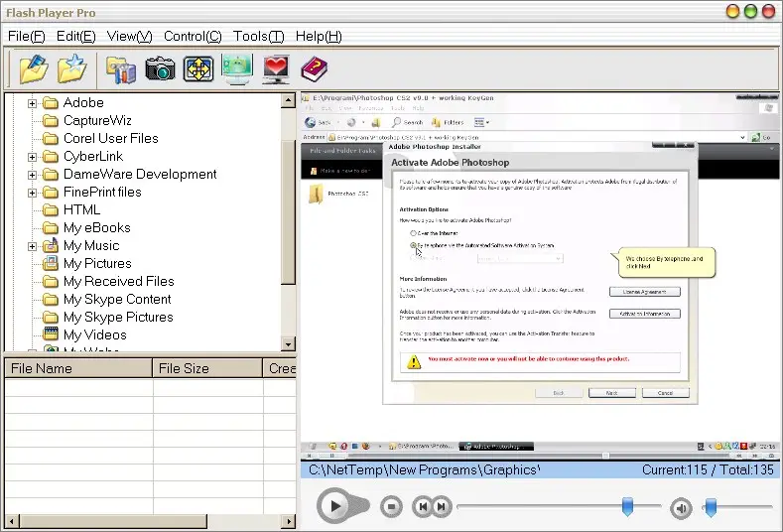This screenshot has width=783, height=532.
Task: Click the full screen arrows toolbar icon
Action: pyautogui.click(x=198, y=68)
